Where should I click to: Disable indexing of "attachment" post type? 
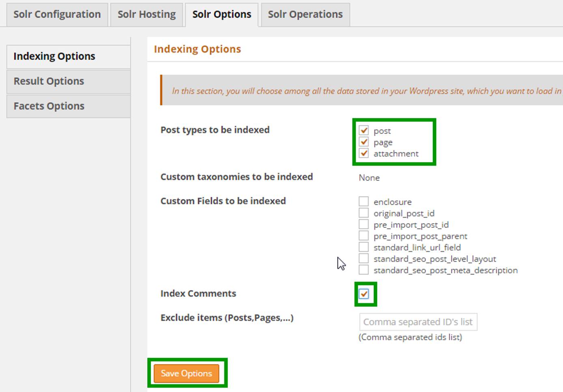click(x=364, y=153)
